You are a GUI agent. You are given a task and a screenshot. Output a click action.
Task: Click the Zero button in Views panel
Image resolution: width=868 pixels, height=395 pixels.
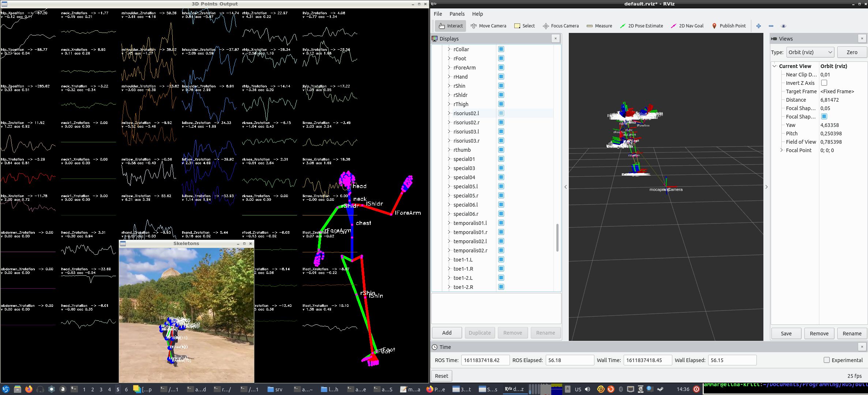(x=852, y=52)
